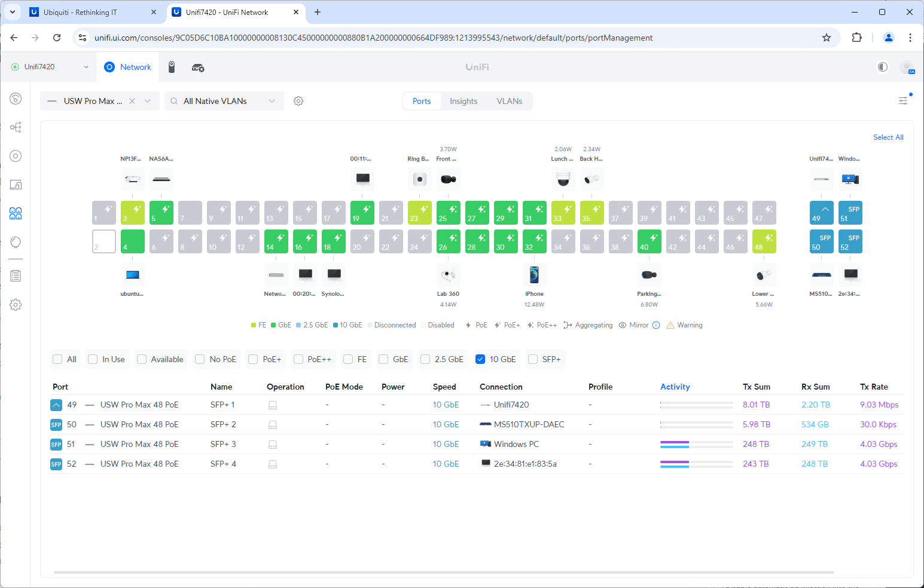
Task: Check the 2.5 GbE filter checkbox
Action: (x=425, y=359)
